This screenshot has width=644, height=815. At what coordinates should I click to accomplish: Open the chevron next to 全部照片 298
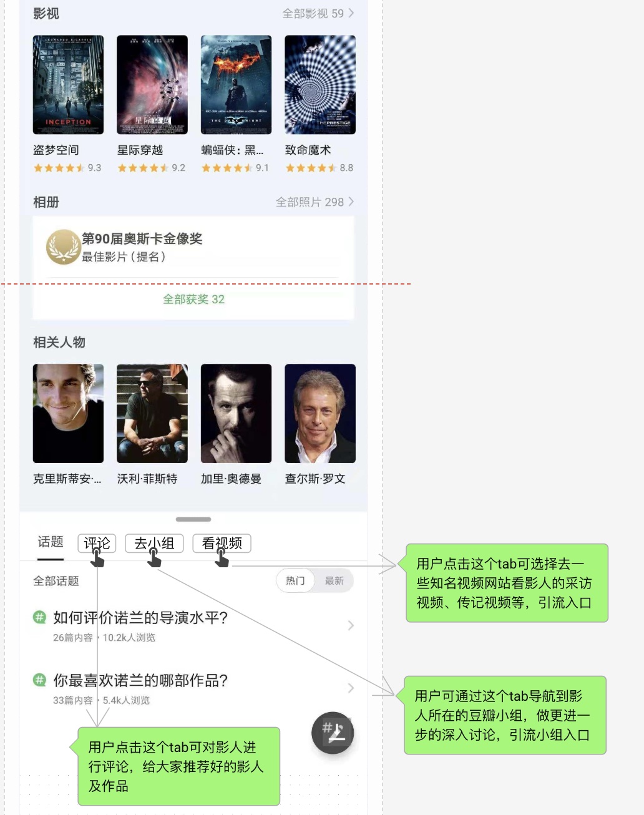[351, 202]
